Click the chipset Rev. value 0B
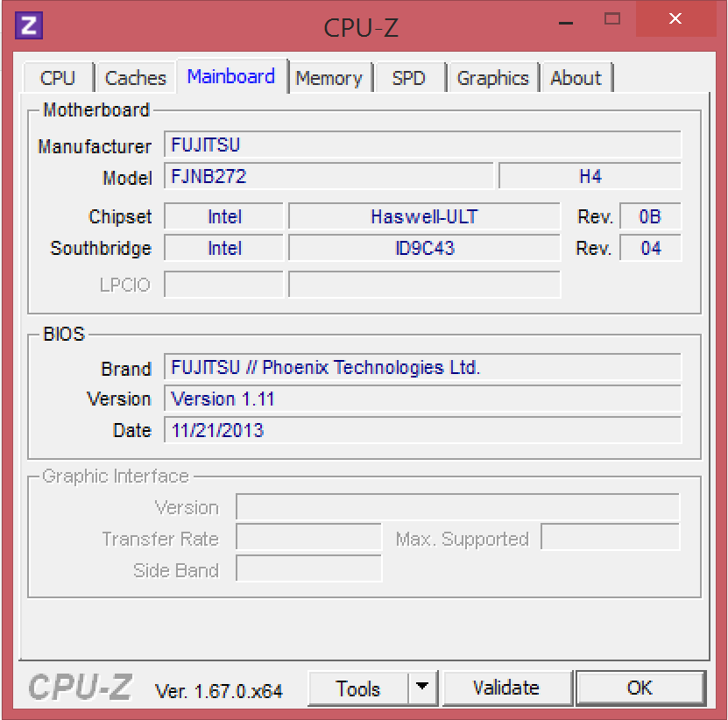Viewport: 728px width, 720px height. click(x=650, y=217)
